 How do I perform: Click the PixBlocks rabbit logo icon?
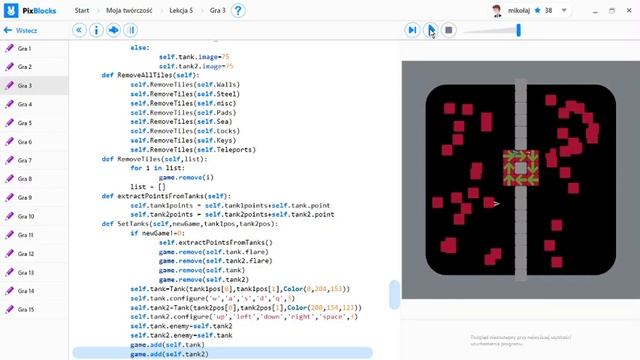11,11
